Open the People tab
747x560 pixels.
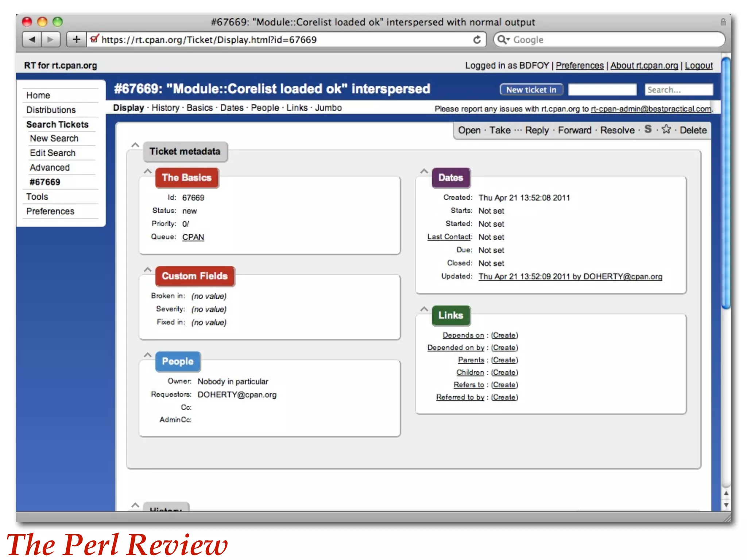pyautogui.click(x=265, y=108)
